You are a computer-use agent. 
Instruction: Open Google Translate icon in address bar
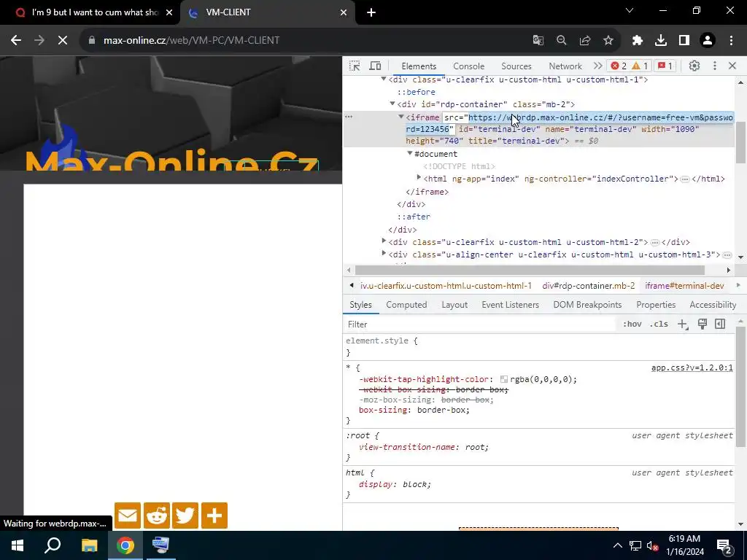[538, 41]
